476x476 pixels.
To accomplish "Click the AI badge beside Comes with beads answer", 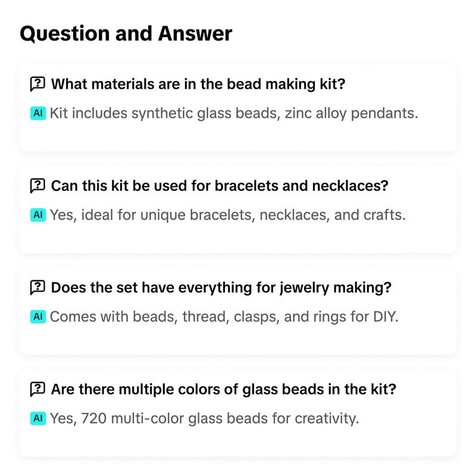I will pyautogui.click(x=38, y=317).
